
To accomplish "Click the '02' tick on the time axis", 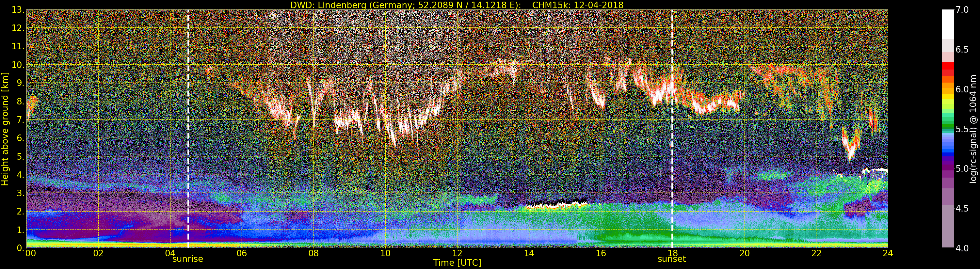I will [x=98, y=253].
